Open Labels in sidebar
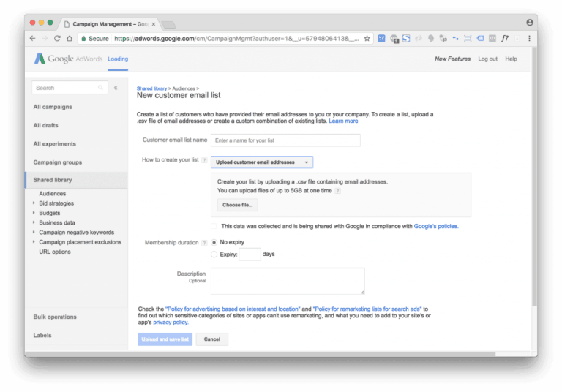 click(42, 336)
